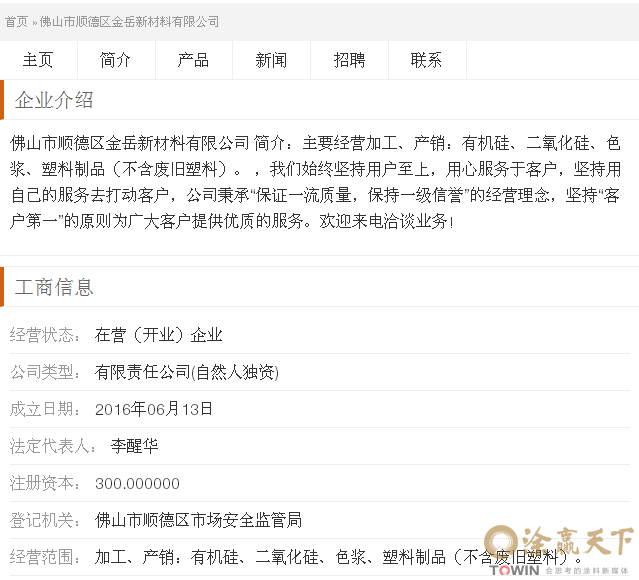Viewport: 639px width, 580px height.
Task: Click the 成立日期 label
Action: 46,409
